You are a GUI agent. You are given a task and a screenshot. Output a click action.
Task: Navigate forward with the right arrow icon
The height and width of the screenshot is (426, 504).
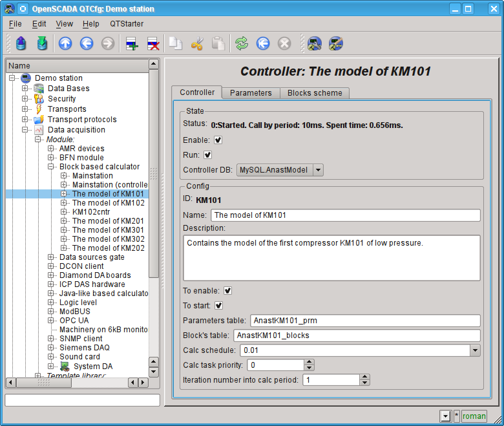click(108, 43)
